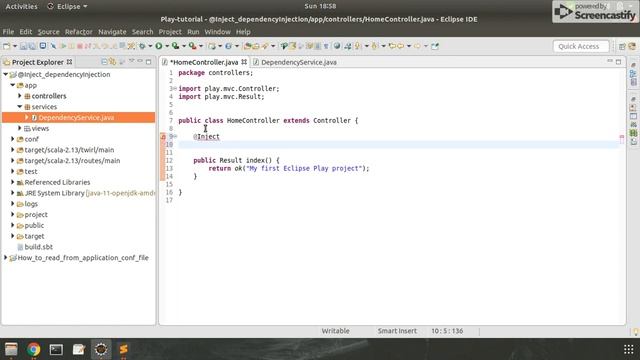Viewport: 640px width, 360px height.
Task: Maximize the Project Explorer panel
Action: point(149,62)
